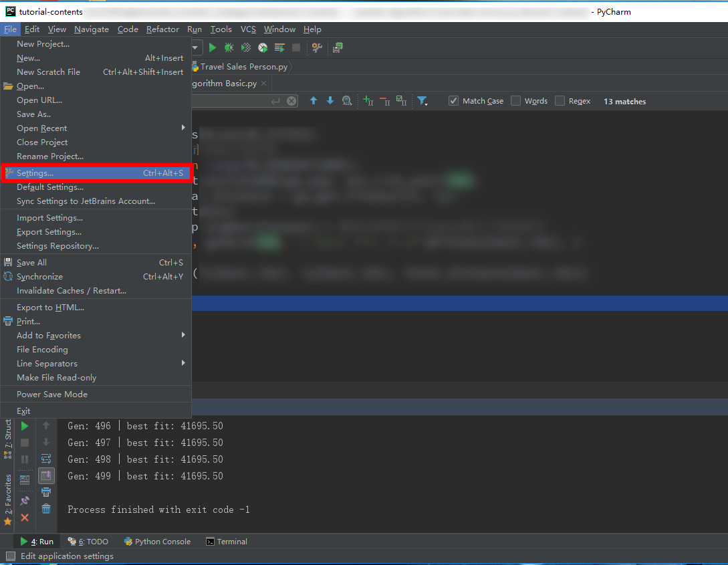728x565 pixels.
Task: Run with coverage
Action: tap(246, 47)
